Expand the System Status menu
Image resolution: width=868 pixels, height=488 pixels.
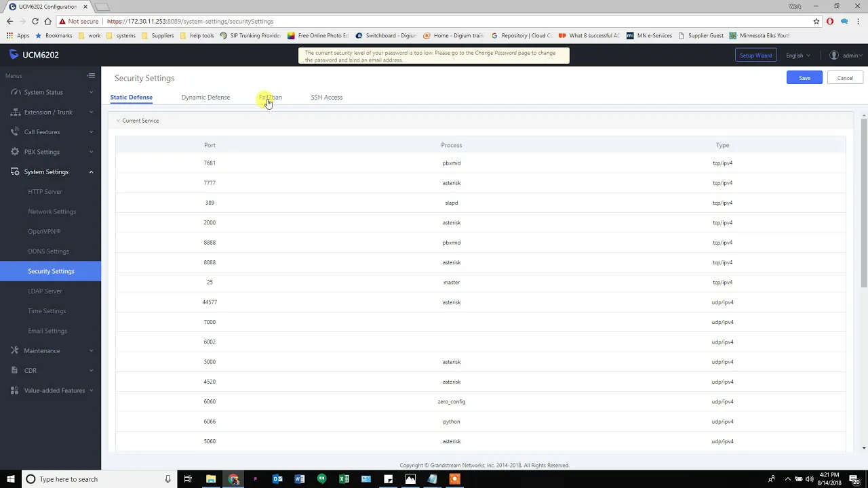[x=91, y=92]
